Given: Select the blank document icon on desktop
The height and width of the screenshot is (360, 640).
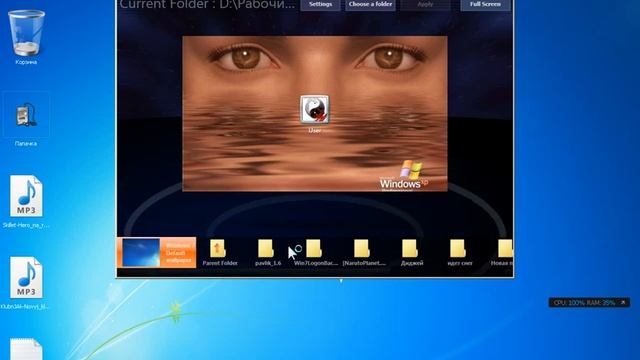Looking at the screenshot, I should coord(26,349).
